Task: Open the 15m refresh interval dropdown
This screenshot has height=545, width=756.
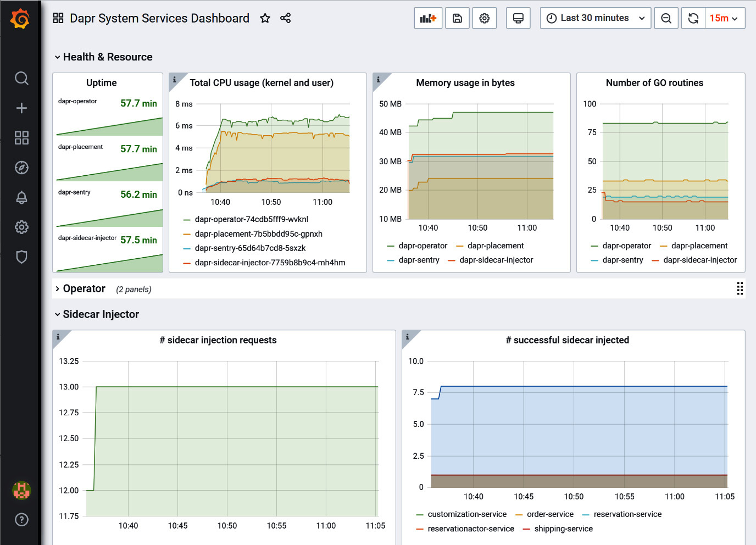Action: click(x=725, y=18)
